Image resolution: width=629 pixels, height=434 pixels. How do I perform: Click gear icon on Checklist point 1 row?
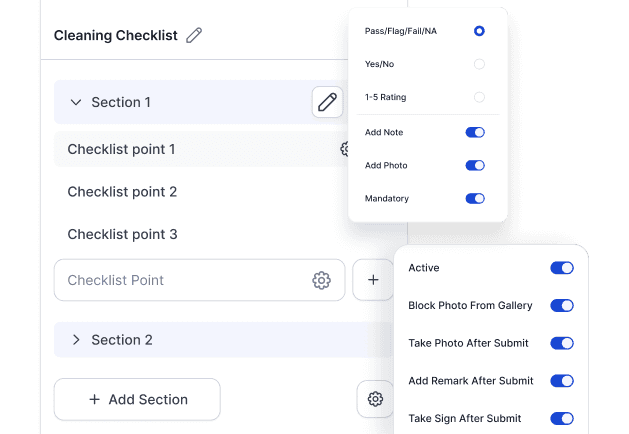tap(344, 149)
